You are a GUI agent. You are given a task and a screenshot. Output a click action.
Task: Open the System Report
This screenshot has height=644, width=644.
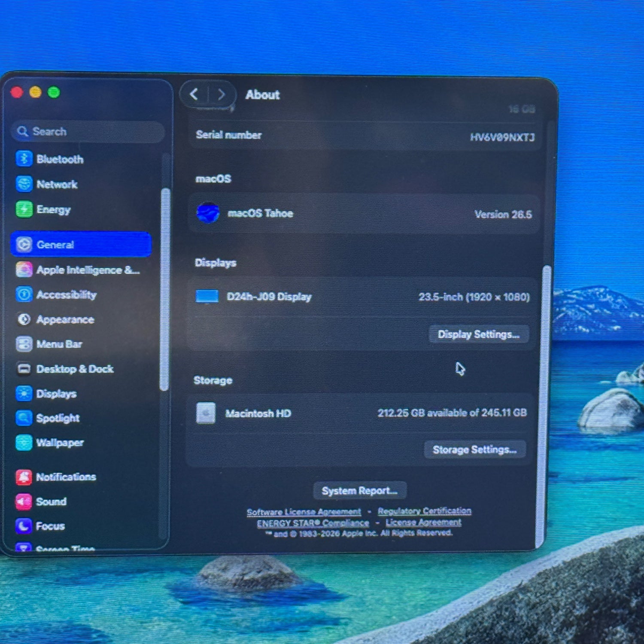click(360, 490)
